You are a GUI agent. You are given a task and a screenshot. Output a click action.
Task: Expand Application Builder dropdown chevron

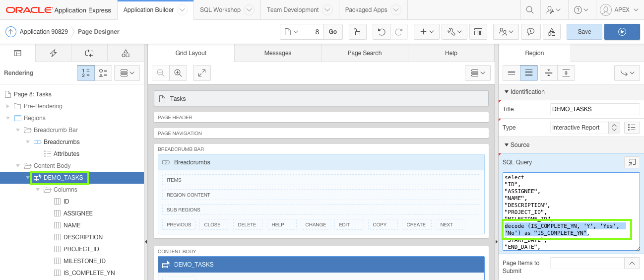point(182,10)
